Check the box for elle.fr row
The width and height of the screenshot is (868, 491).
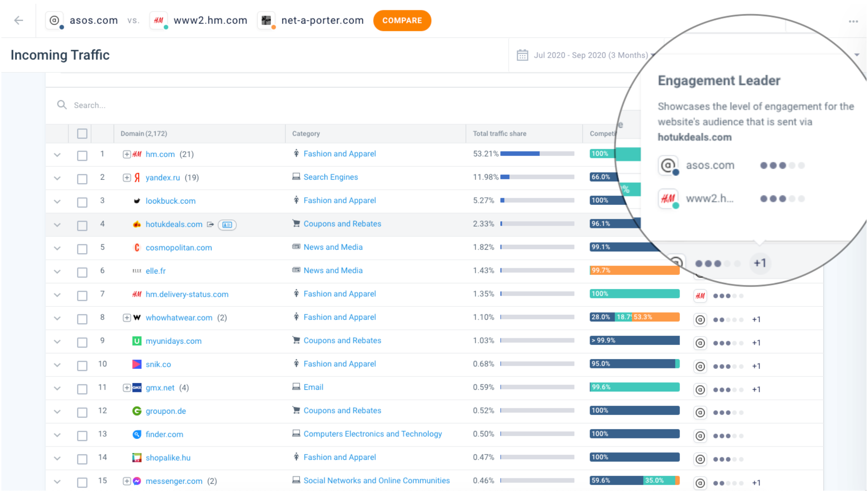[x=82, y=272]
